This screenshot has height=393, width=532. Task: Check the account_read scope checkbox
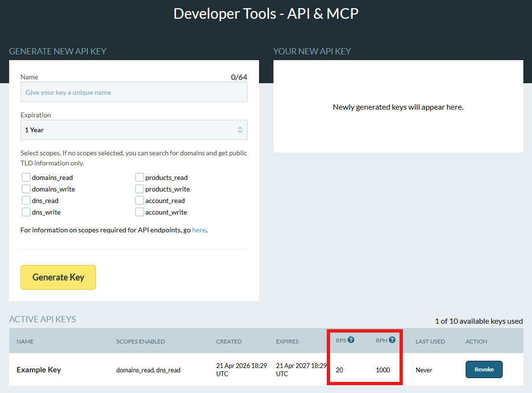pos(139,200)
